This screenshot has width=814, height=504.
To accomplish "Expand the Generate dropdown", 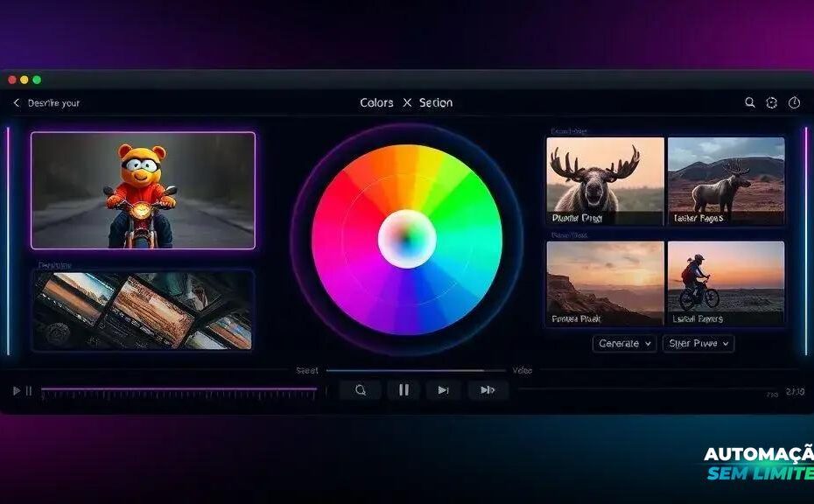I will pyautogui.click(x=625, y=344).
